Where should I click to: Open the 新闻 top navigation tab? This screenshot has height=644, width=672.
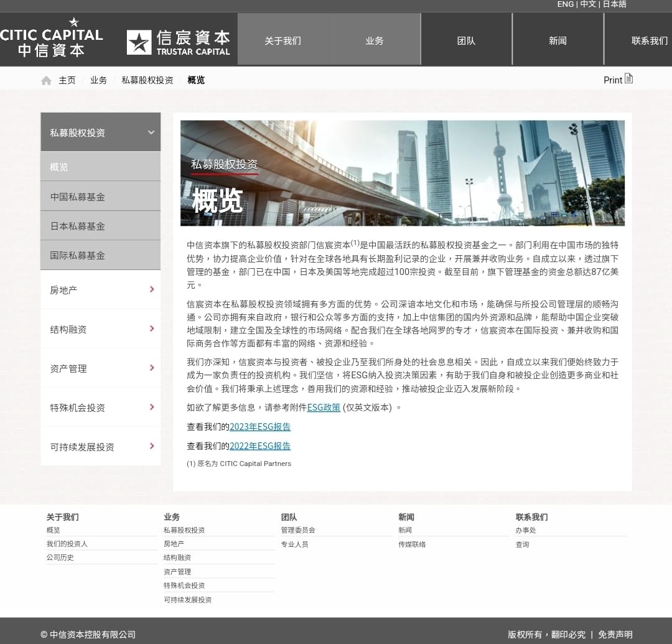[558, 40]
